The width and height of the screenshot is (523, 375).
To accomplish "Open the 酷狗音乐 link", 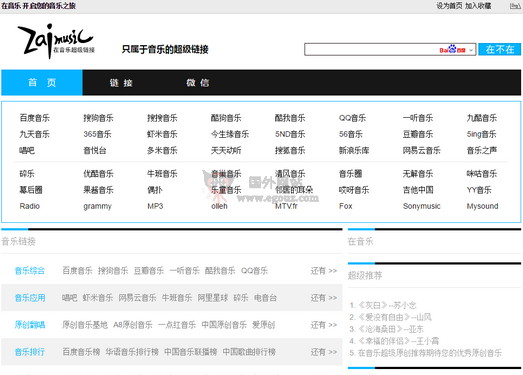I will click(x=226, y=118).
